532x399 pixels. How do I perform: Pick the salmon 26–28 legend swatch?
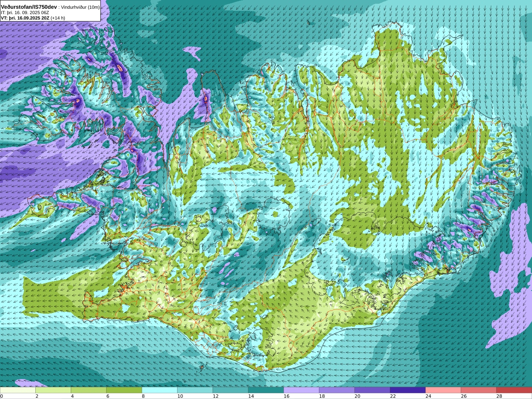point(479,390)
